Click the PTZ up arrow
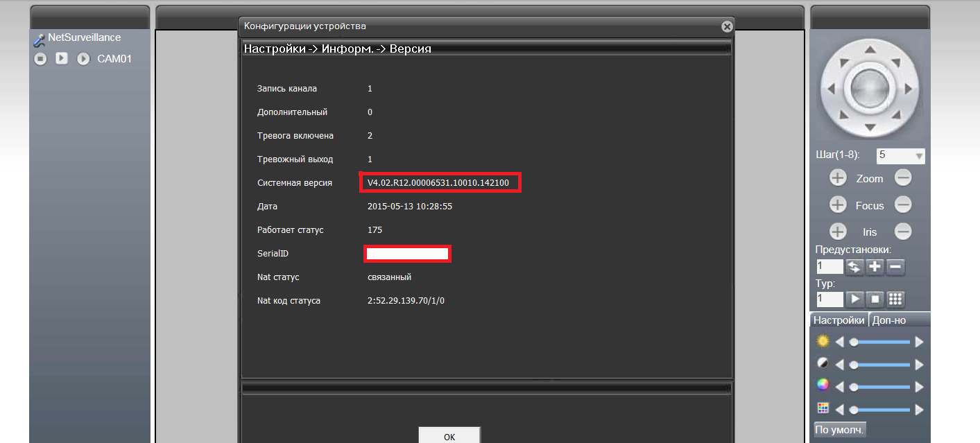This screenshot has width=980, height=443. coord(870,50)
